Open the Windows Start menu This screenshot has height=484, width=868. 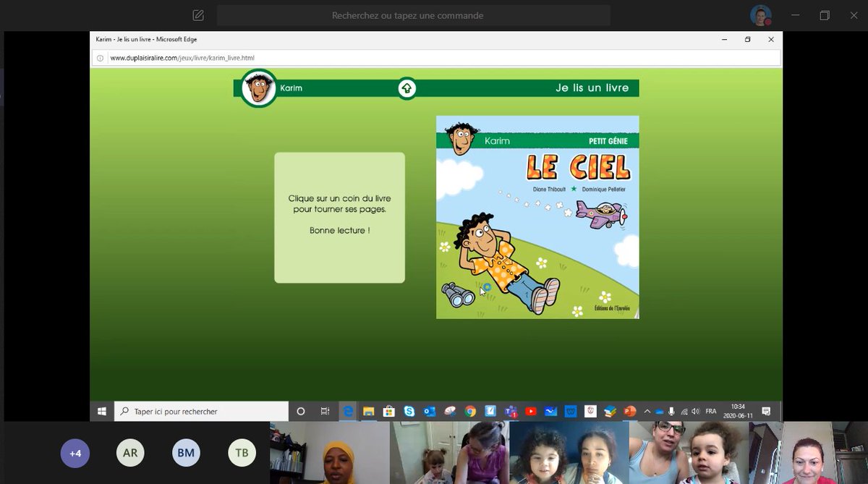pyautogui.click(x=101, y=411)
